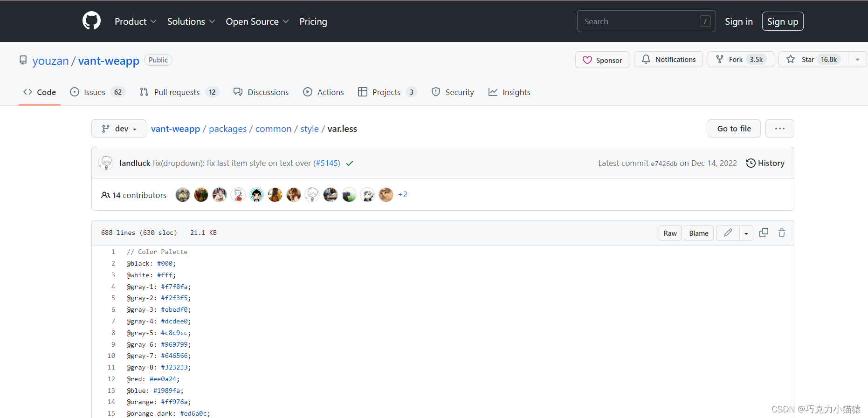The width and height of the screenshot is (868, 418).
Task: Click the Sign in link
Action: pos(738,21)
